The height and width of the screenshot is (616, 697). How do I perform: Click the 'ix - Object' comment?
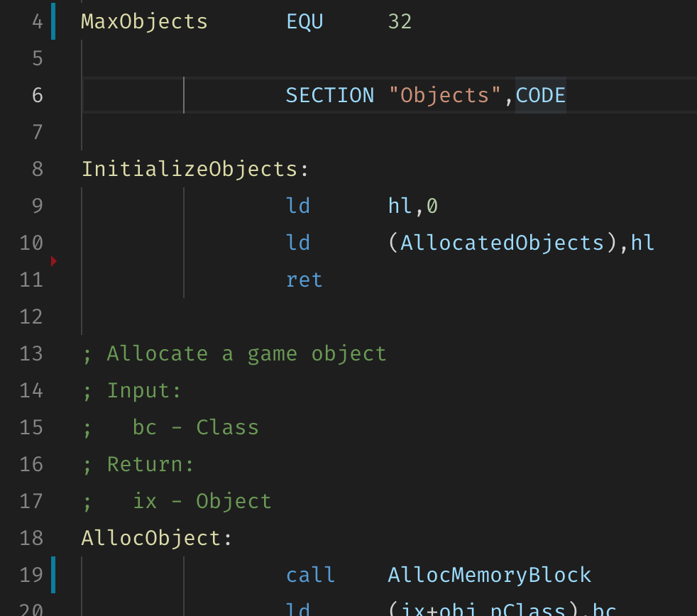tap(202, 502)
